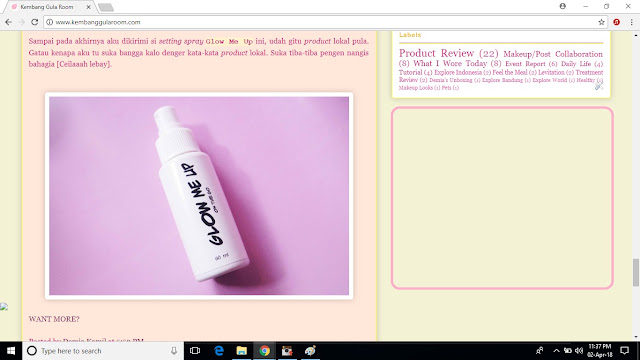640x360 pixels.
Task: Open the taskbar clock and date
Action: [600, 351]
